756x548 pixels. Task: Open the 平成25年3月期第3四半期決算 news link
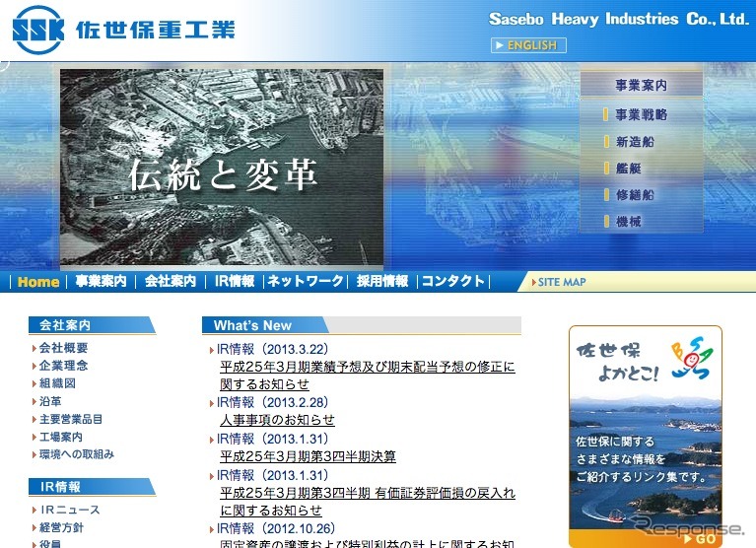pyautogui.click(x=308, y=456)
